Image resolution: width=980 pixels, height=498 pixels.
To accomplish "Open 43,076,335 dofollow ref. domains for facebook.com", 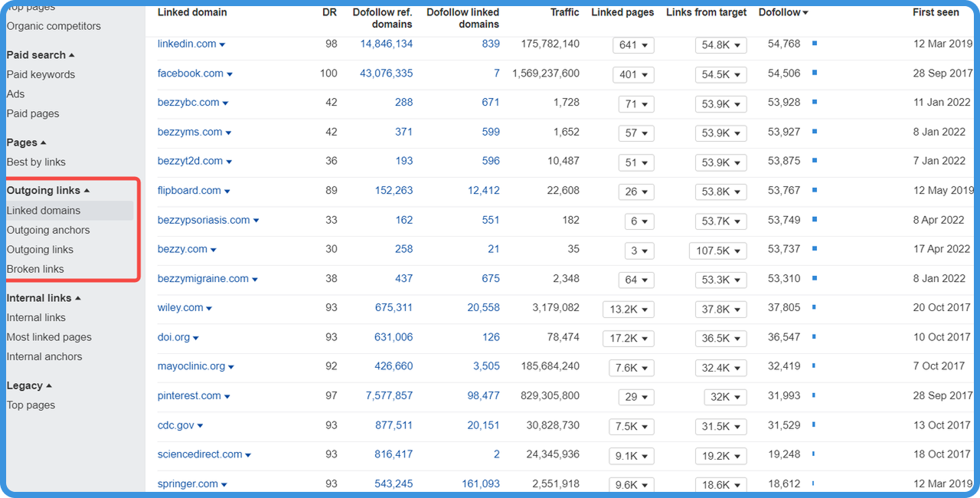I will click(x=387, y=74).
